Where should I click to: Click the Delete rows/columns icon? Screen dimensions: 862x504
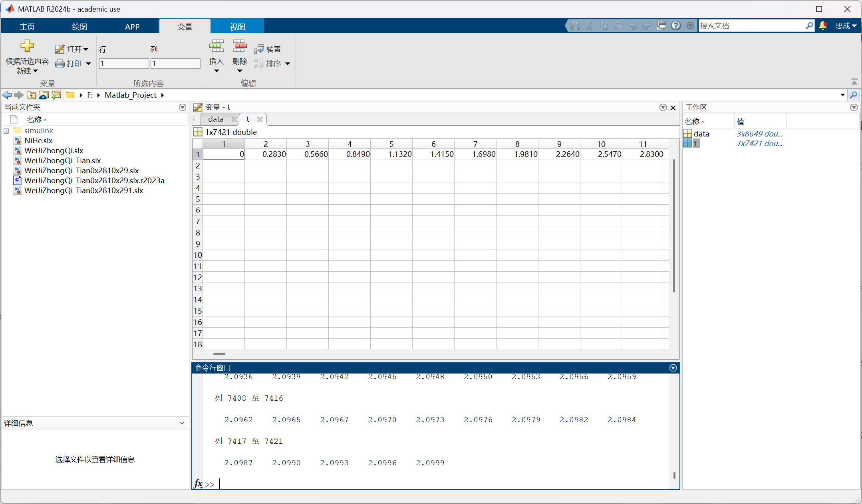[239, 47]
